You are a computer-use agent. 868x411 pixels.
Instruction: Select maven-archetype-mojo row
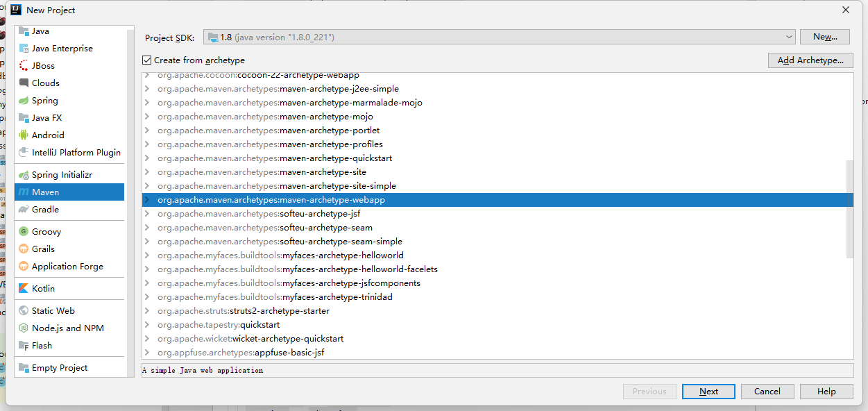497,117
